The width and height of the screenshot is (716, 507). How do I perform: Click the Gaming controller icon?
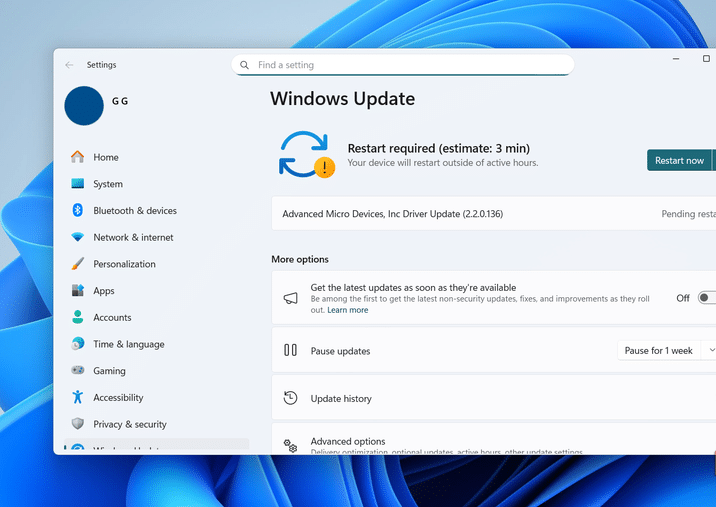[x=78, y=370]
